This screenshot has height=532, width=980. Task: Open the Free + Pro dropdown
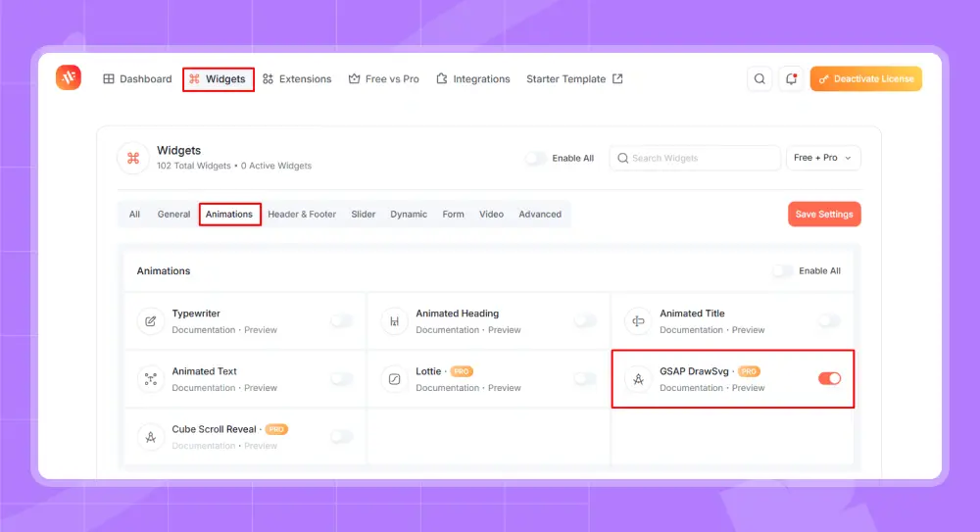(823, 158)
